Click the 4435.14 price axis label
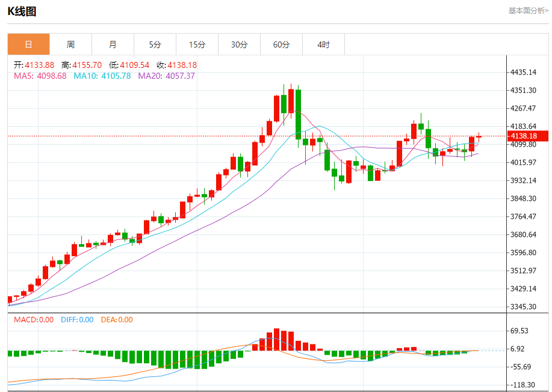This screenshot has height=392, width=552. click(x=523, y=72)
